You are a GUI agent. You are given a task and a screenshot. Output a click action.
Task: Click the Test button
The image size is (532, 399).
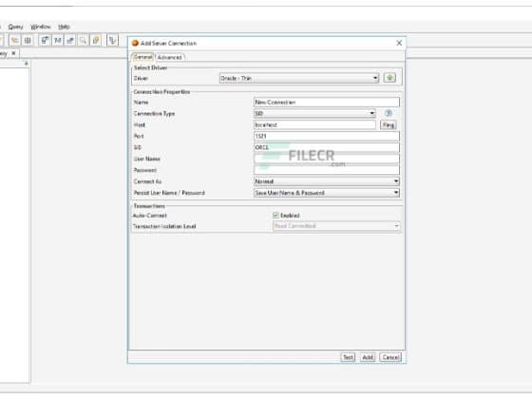(x=348, y=357)
